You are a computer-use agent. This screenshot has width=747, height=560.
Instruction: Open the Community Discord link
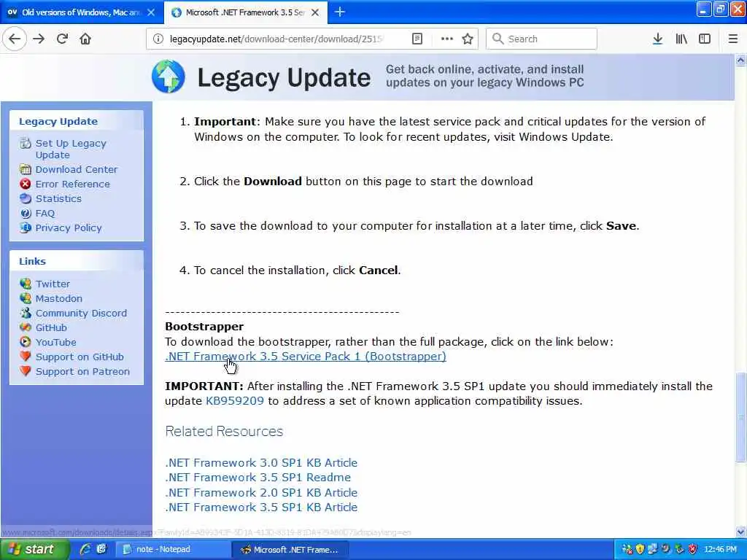point(81,314)
